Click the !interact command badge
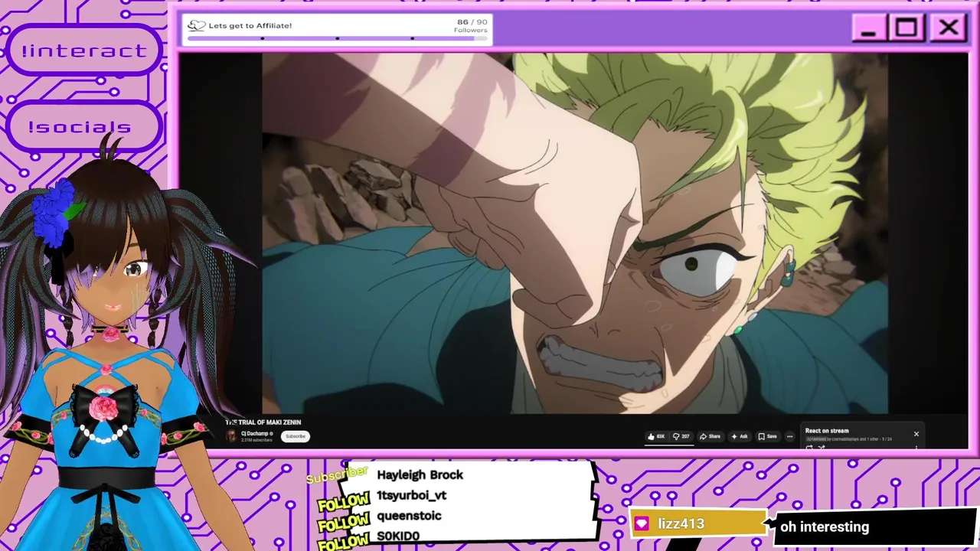This screenshot has height=551, width=980. click(x=84, y=51)
